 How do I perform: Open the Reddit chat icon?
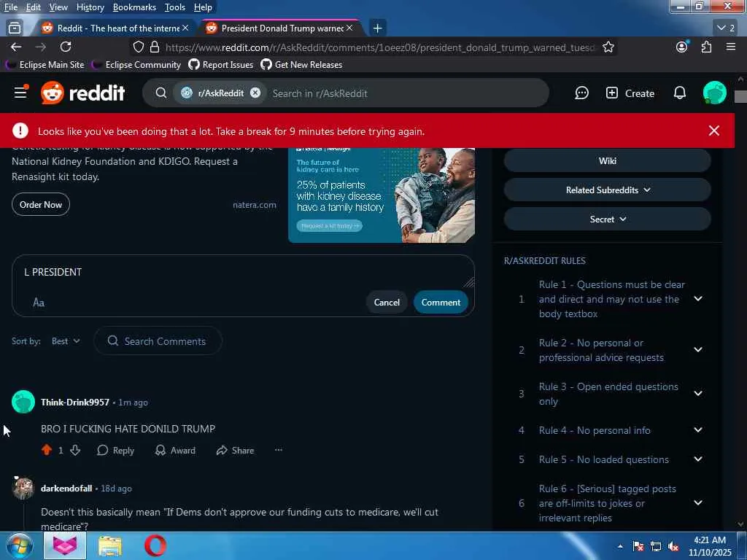581,93
